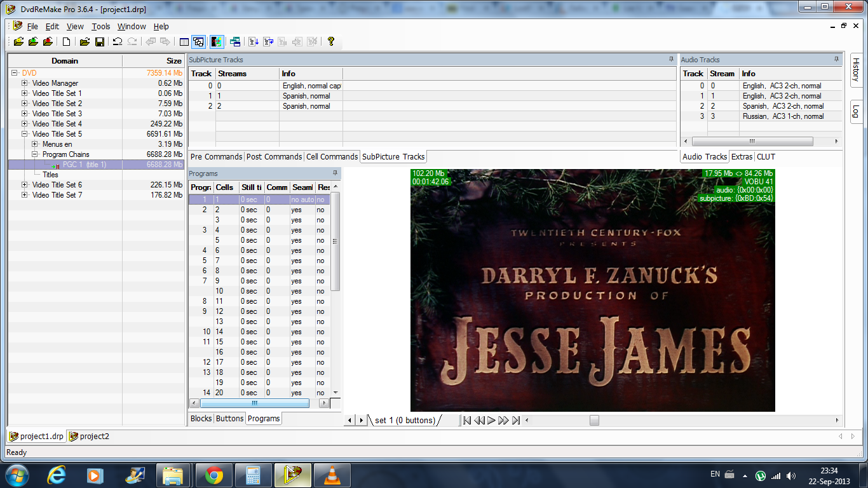Click the list with blue return-arrow icon

[268, 42]
